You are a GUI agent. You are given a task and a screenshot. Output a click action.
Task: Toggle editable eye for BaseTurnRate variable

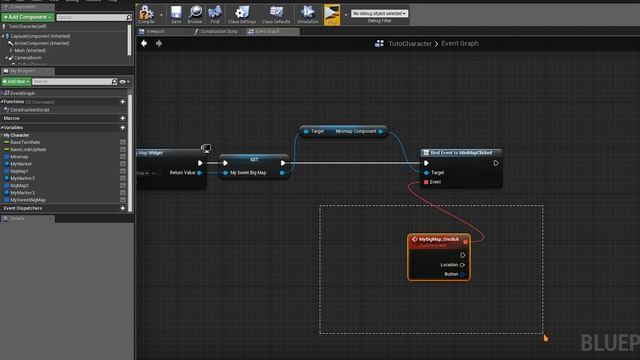point(123,142)
